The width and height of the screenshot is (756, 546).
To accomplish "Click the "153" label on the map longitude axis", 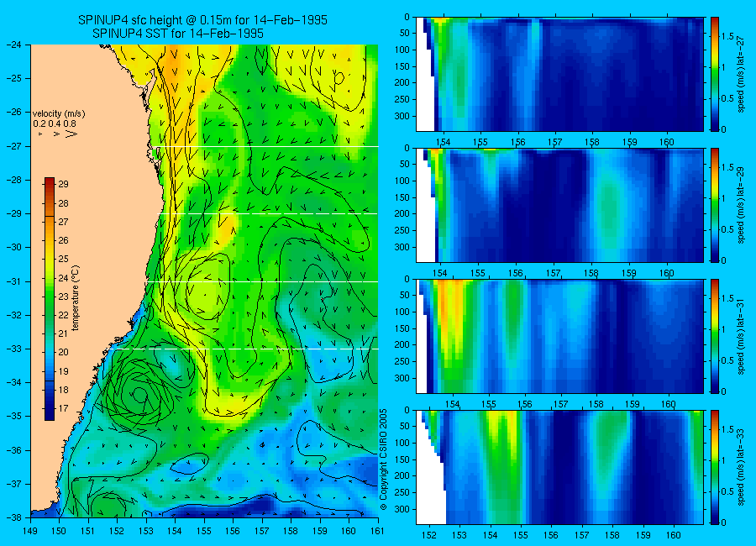I will 146,531.
